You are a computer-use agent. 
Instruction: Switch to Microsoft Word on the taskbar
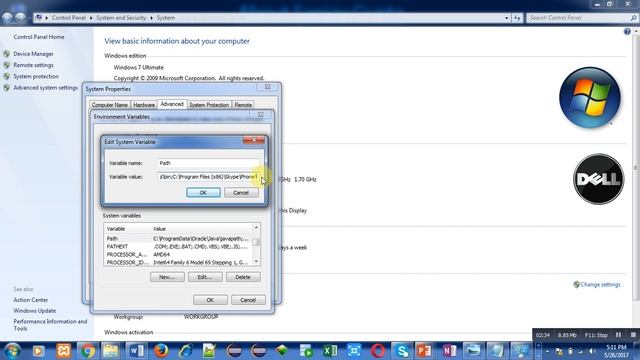[x=136, y=351]
